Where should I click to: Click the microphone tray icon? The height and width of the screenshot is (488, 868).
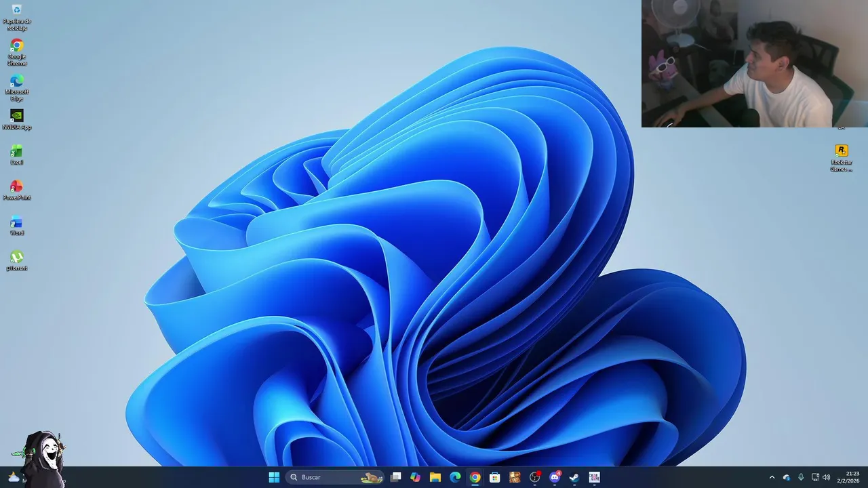click(801, 477)
